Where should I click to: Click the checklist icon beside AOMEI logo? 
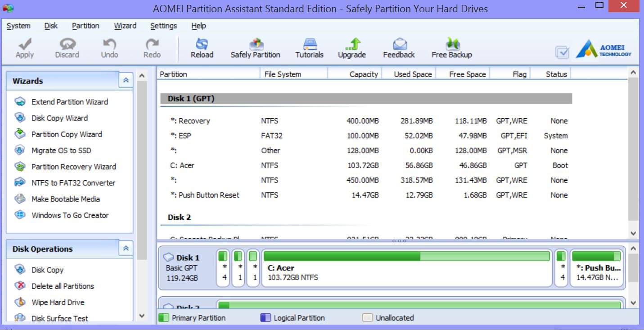[563, 52]
